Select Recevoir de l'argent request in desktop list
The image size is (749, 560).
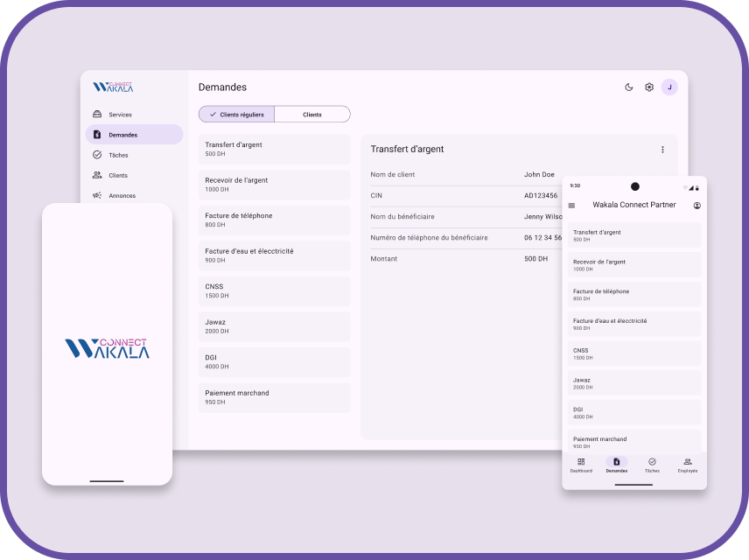[274, 185]
